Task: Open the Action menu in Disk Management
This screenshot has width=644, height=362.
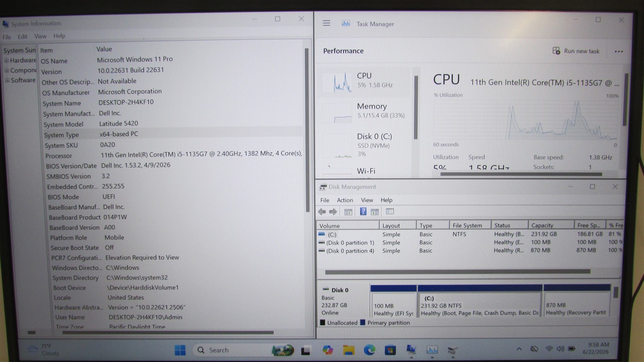Action: click(x=345, y=200)
